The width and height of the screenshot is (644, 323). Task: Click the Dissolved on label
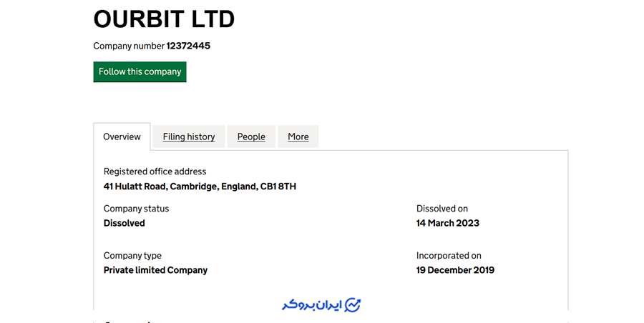click(x=442, y=209)
